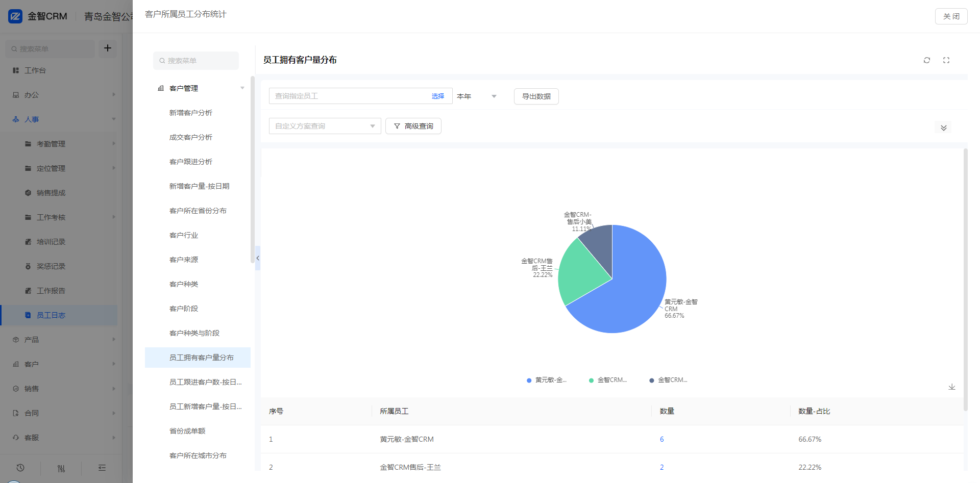Viewport: 980px width, 483px height.
Task: Open the history clock icon at sidebar bottom
Action: [20, 468]
